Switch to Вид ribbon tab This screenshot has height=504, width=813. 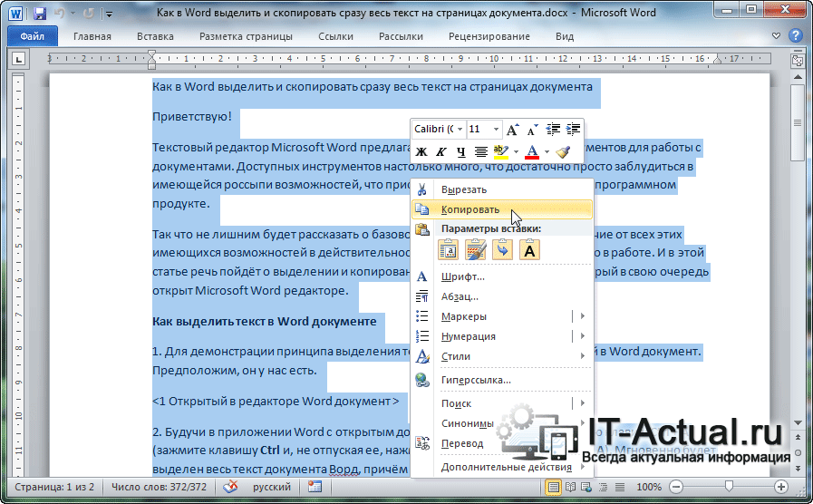pos(565,36)
